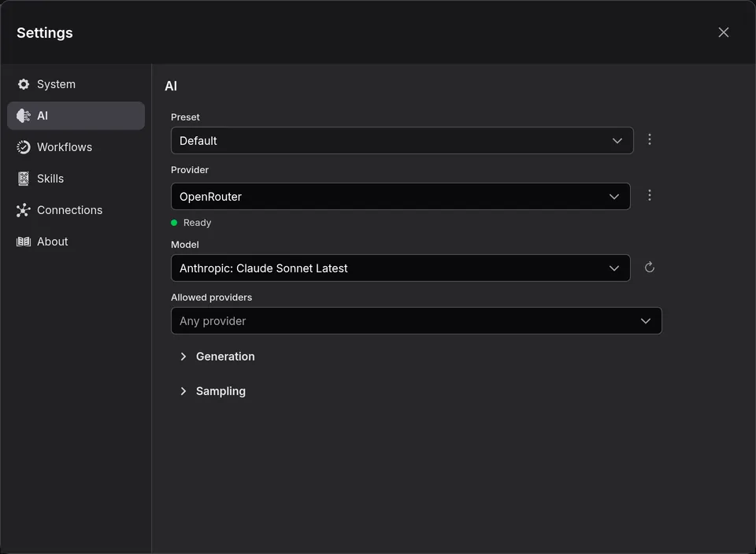The height and width of the screenshot is (554, 756).
Task: Click the Skills icon in sidebar
Action: point(23,179)
